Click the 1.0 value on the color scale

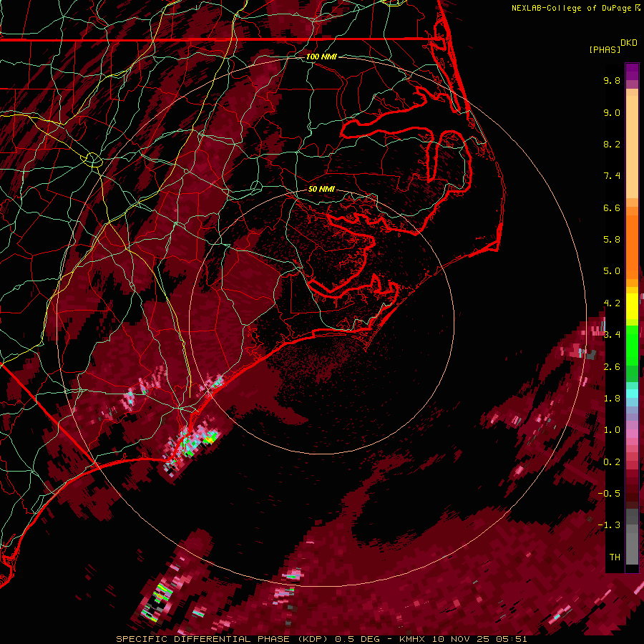[x=612, y=430]
